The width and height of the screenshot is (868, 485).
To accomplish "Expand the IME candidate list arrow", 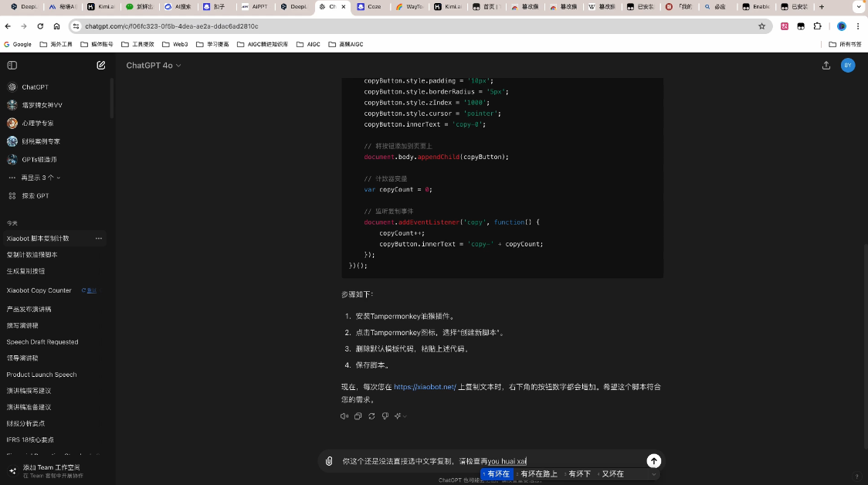I will tap(653, 474).
